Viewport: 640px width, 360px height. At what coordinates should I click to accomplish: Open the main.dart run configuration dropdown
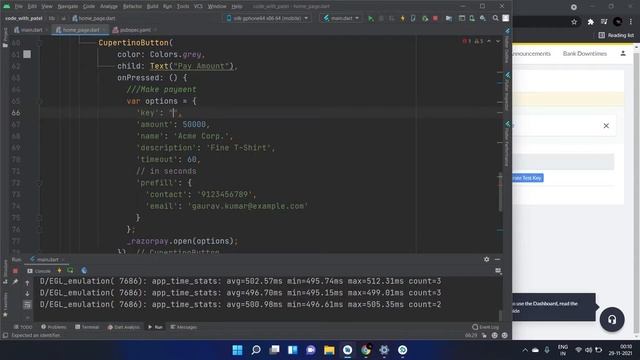[x=341, y=18]
